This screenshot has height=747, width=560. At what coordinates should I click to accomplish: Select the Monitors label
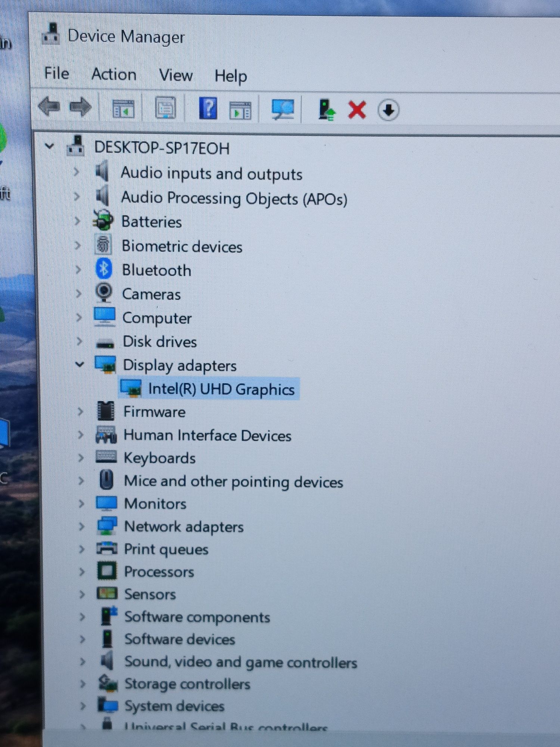click(155, 503)
